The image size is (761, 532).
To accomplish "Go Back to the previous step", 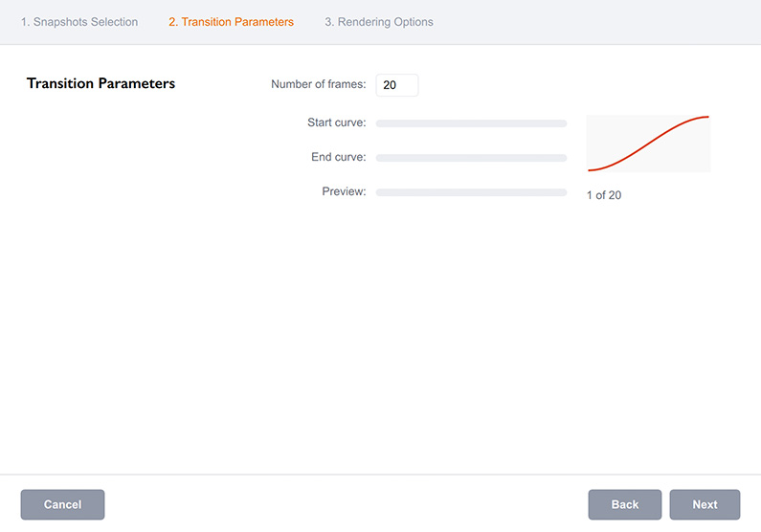I will 624,504.
